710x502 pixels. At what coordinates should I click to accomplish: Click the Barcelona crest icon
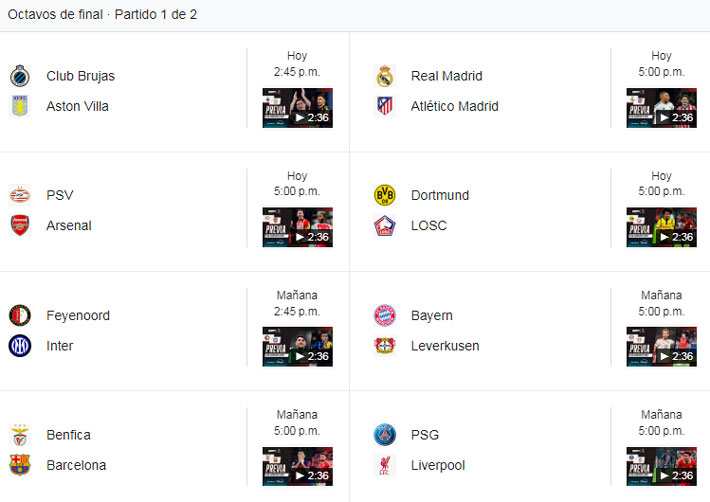(20, 465)
